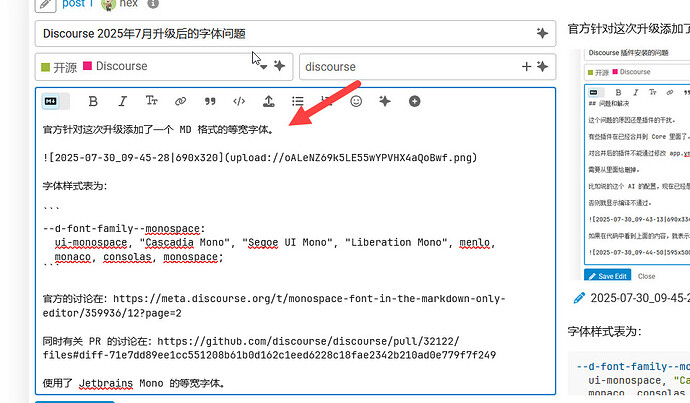Click the 字体样式表为: heading in preview
690x403 pixels.
[605, 331]
